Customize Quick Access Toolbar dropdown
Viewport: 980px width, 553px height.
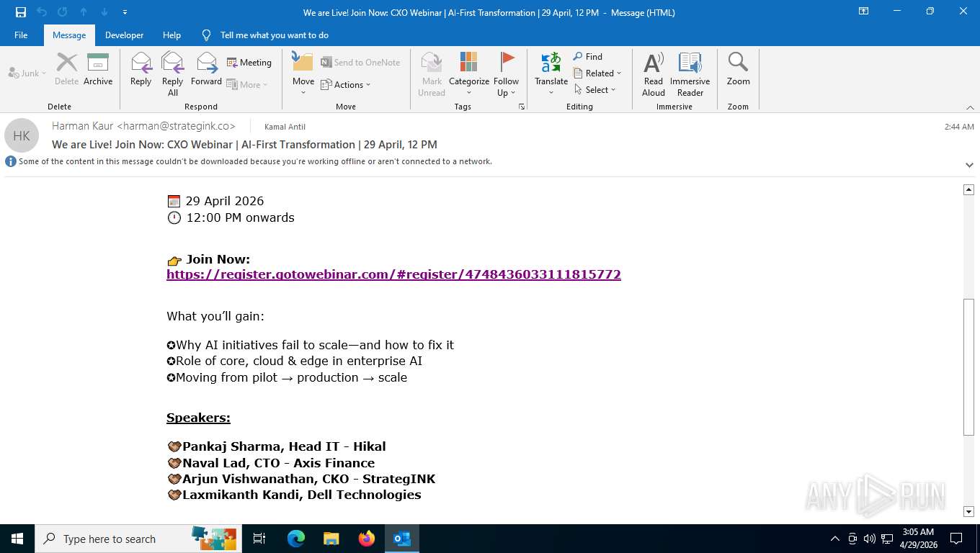pyautogui.click(x=125, y=12)
